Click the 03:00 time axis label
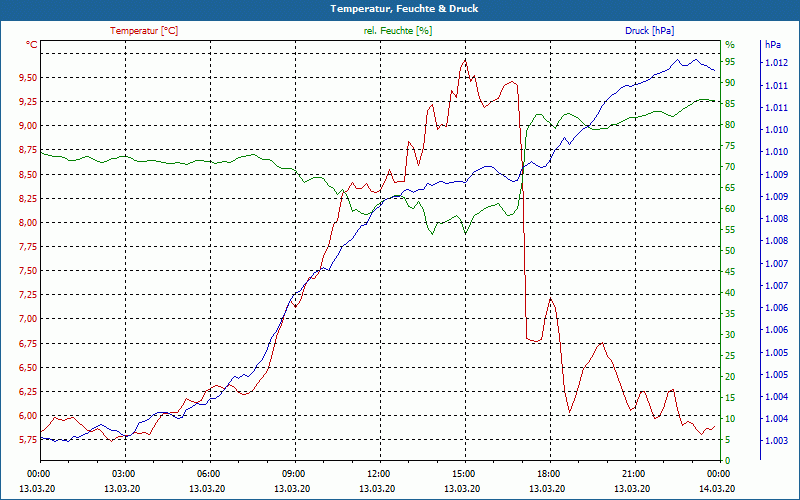 pyautogui.click(x=122, y=474)
